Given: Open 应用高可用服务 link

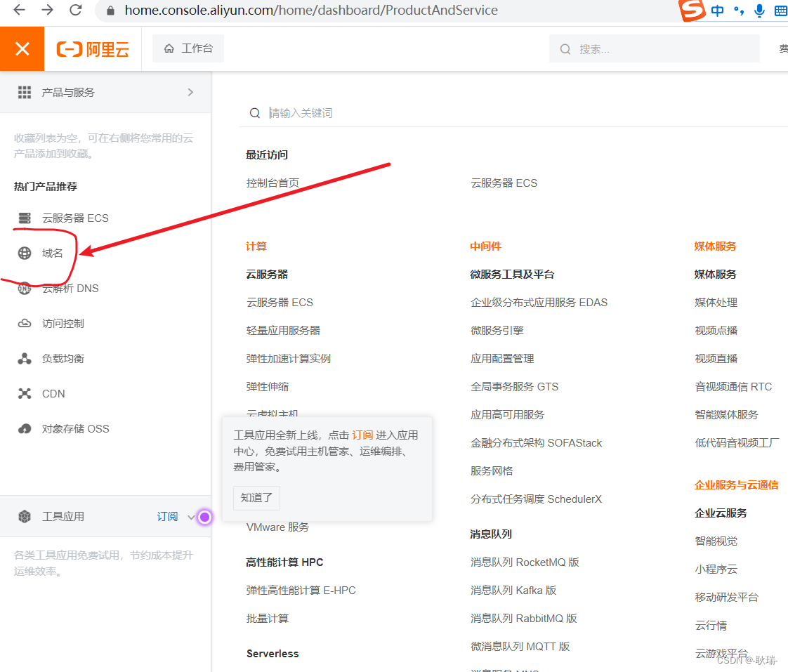Looking at the screenshot, I should [x=508, y=415].
